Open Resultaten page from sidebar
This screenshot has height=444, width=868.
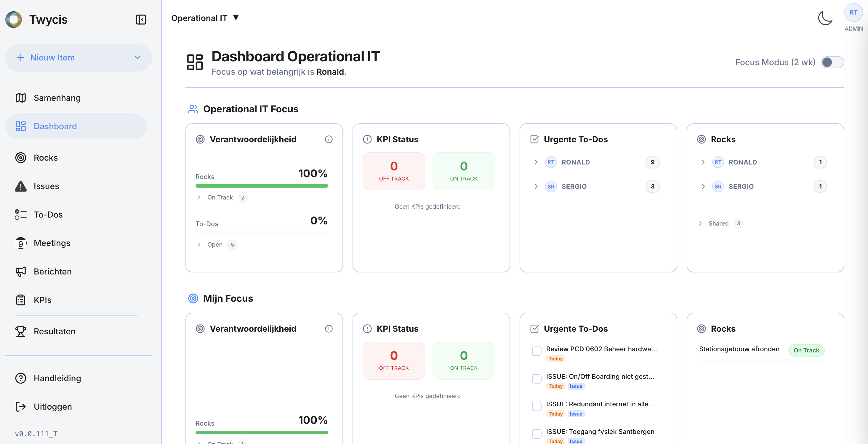pos(76,331)
